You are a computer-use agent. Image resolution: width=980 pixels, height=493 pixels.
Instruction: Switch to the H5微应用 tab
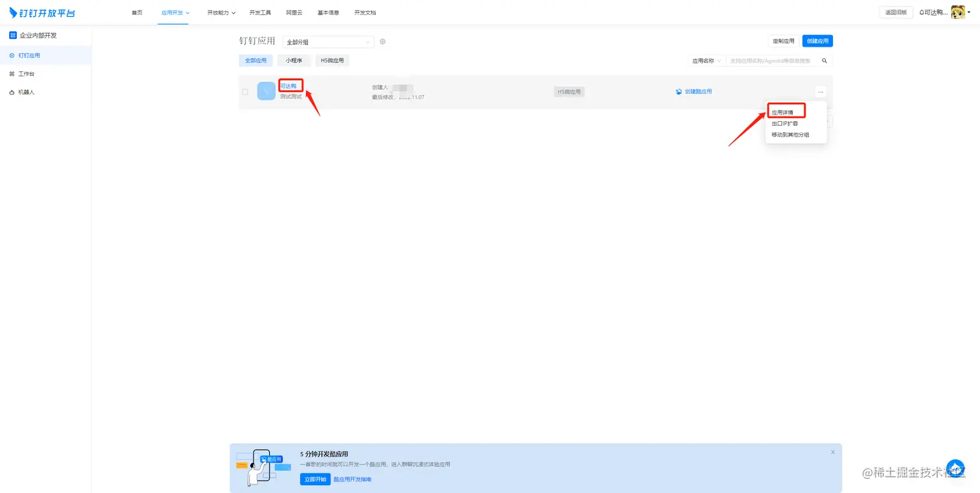(332, 60)
